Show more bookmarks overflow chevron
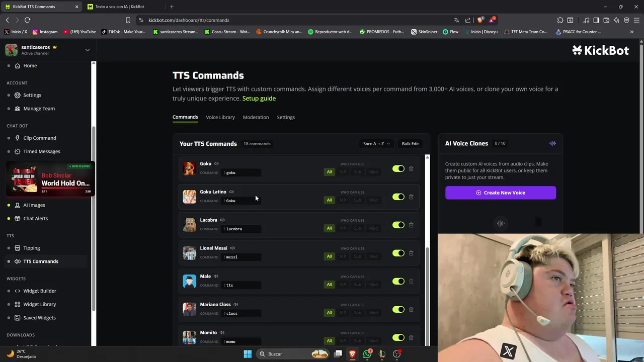Image resolution: width=644 pixels, height=362 pixels. [x=632, y=32]
